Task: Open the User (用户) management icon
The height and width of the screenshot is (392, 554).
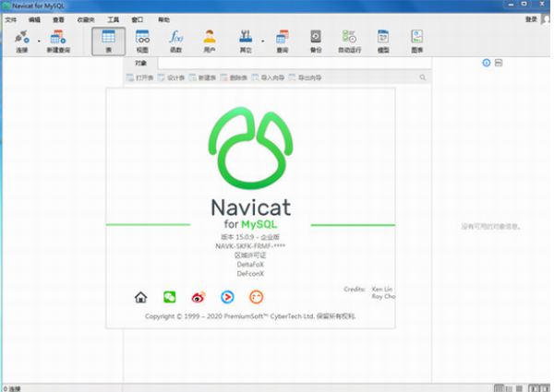Action: click(x=210, y=39)
